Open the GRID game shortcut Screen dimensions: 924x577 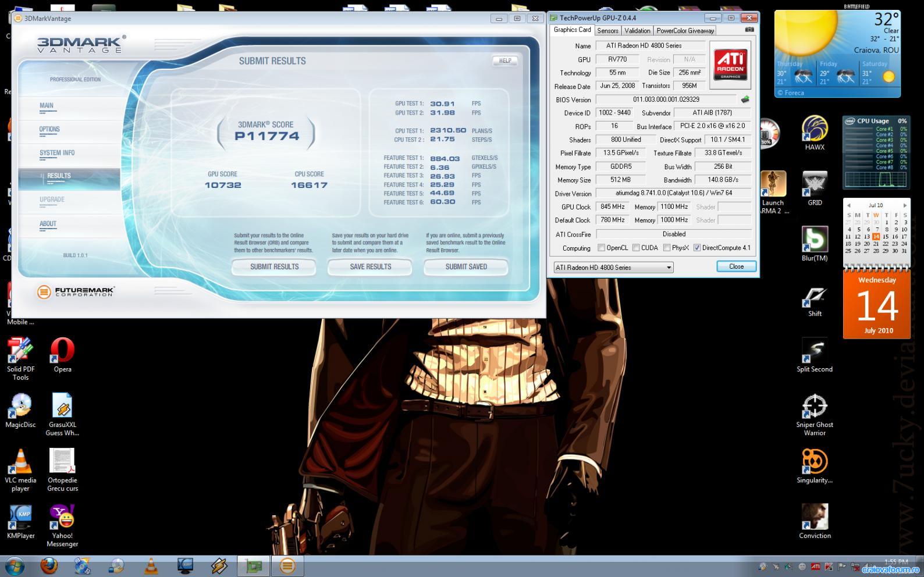815,188
